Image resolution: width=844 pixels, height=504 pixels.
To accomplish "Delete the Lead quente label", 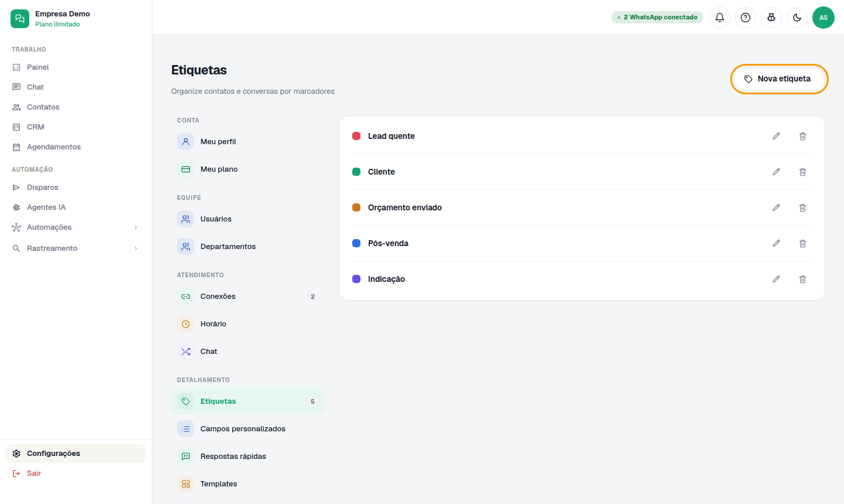I will coord(802,136).
